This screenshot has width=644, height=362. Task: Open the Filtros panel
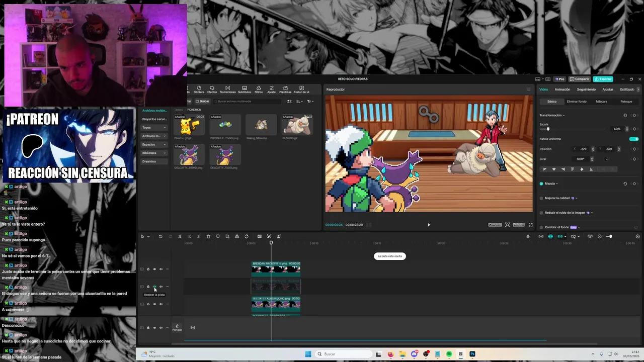tap(259, 89)
